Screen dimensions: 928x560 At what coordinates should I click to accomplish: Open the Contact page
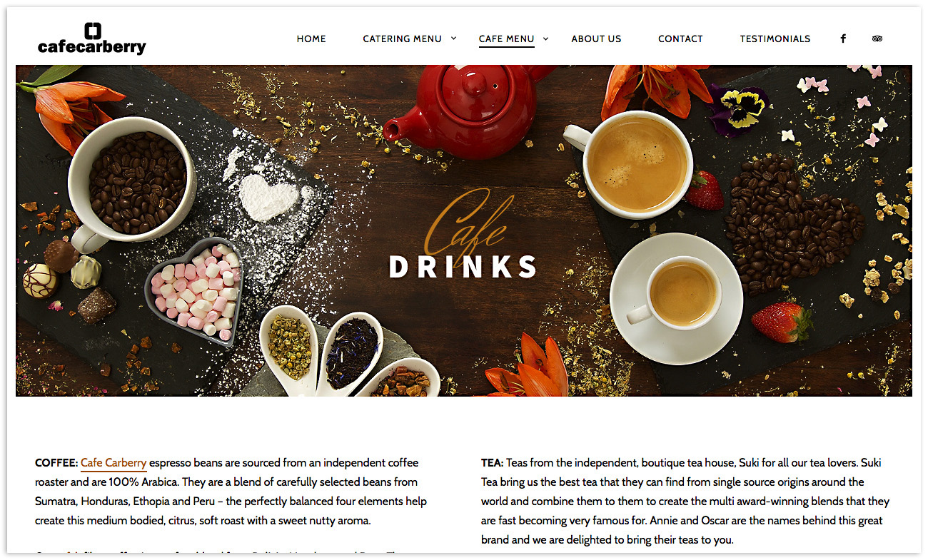tap(680, 39)
